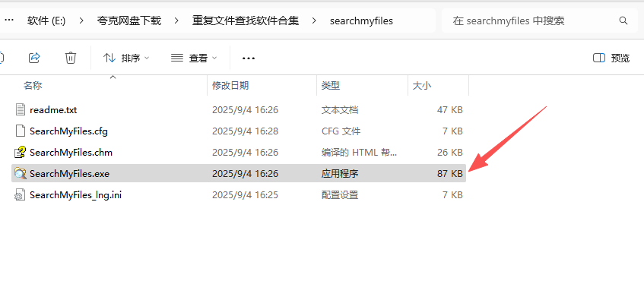Screen dimensions: 644x281
Task: Click the search magnifier icon
Action: coord(623,21)
